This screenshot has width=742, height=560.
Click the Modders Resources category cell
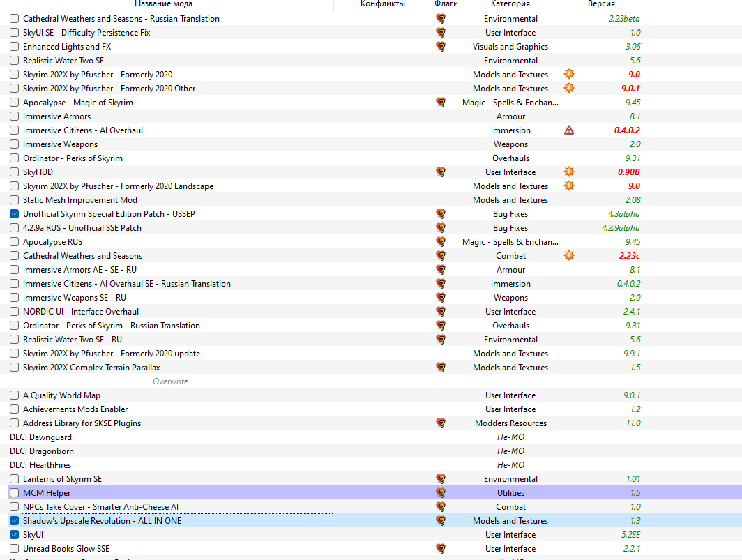[510, 423]
